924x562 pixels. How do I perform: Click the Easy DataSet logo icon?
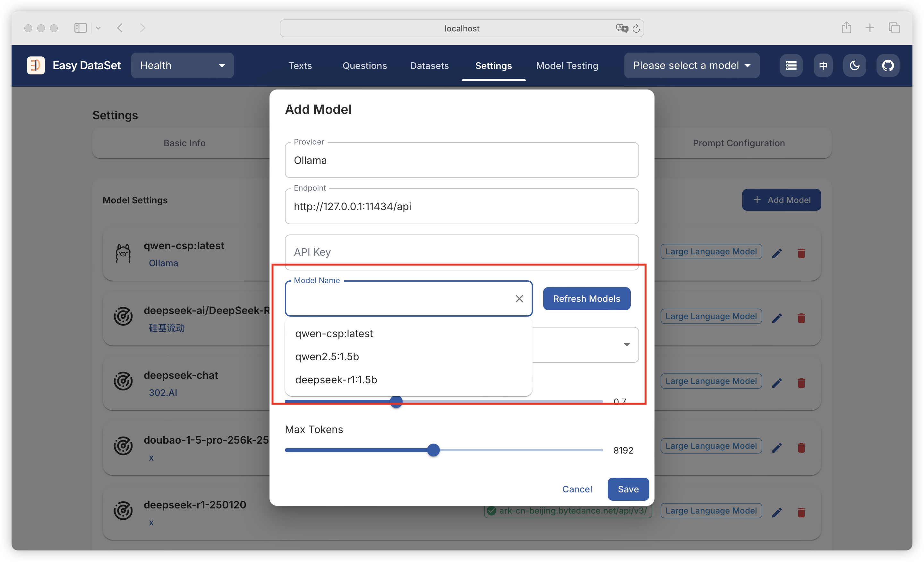tap(36, 66)
